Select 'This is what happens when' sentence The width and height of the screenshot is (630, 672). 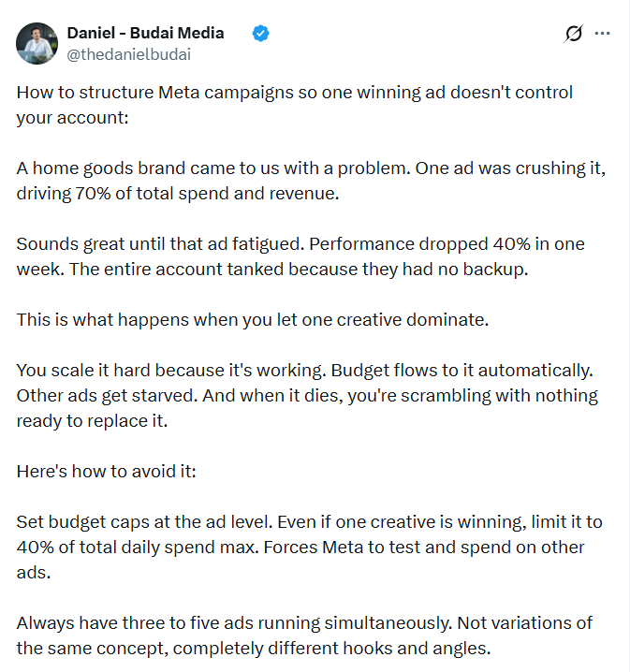tap(253, 320)
